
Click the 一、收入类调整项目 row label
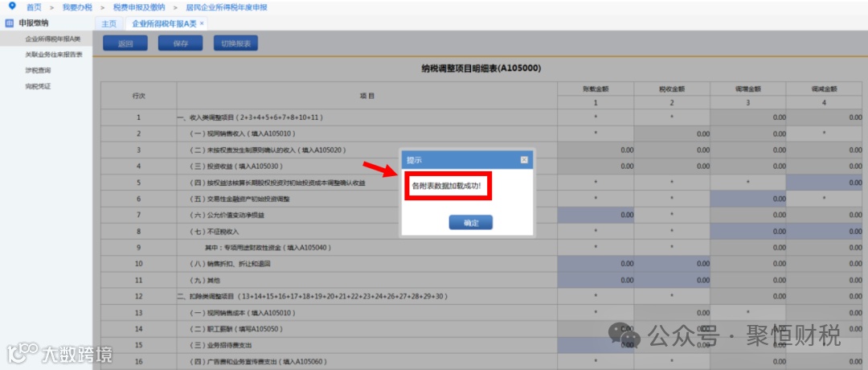[251, 117]
